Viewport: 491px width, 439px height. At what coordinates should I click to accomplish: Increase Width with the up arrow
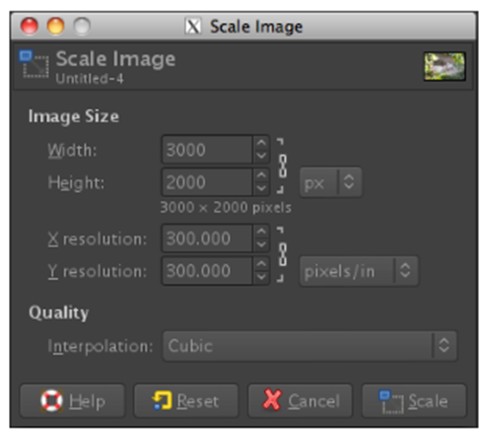[x=261, y=143]
